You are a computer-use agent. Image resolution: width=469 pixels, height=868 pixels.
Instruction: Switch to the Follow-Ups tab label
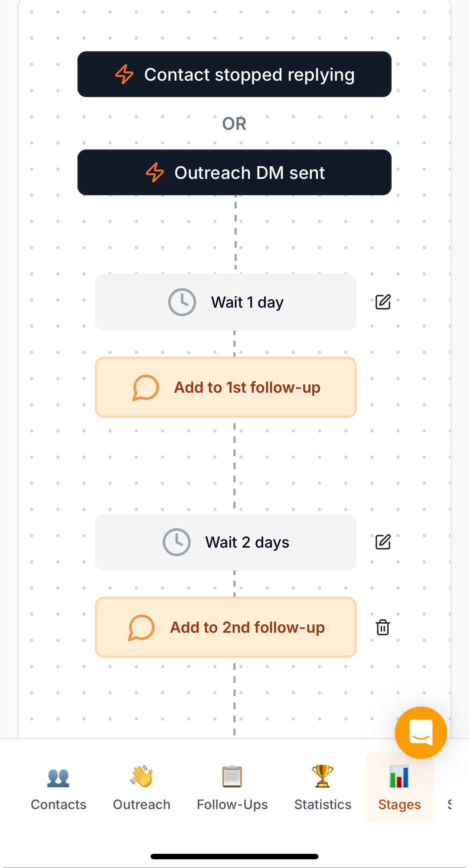pos(232,805)
